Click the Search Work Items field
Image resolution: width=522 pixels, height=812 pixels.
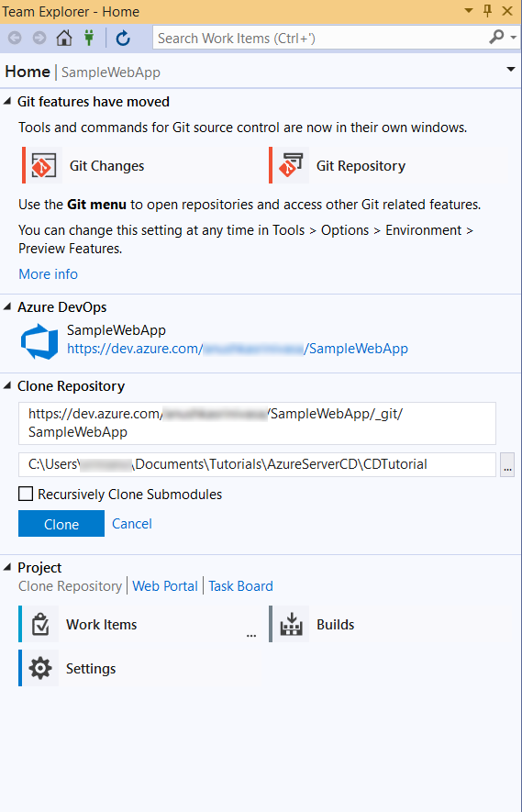click(321, 38)
